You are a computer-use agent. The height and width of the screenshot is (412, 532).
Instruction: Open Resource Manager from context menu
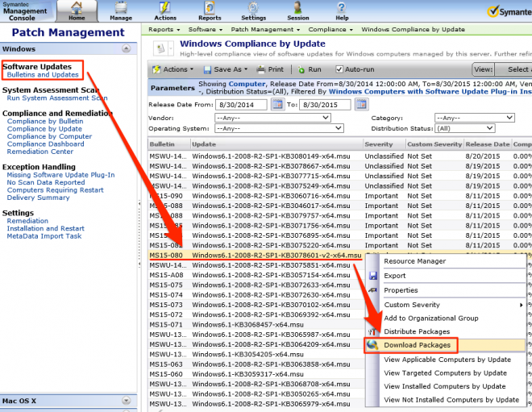point(414,261)
